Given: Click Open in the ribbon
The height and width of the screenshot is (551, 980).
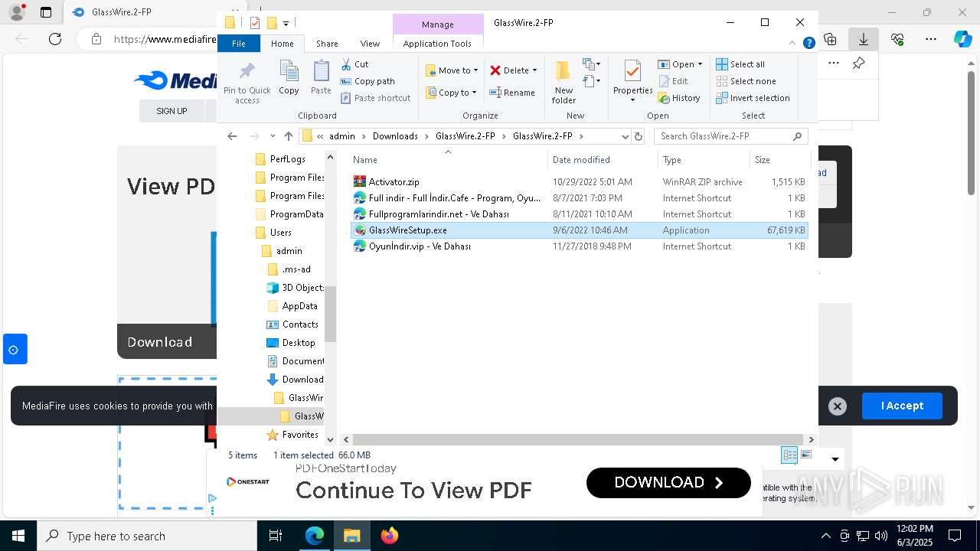Looking at the screenshot, I should (x=680, y=64).
